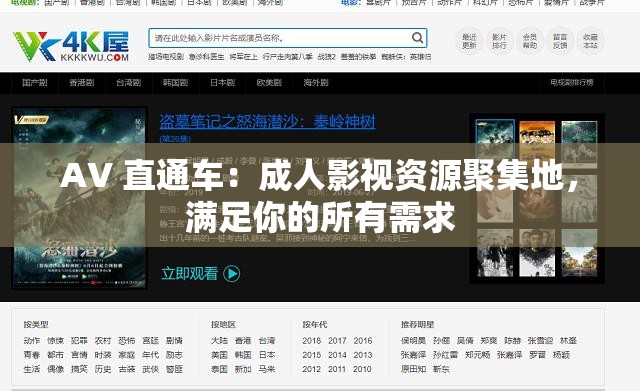Select 欧美剧 in the black navigation bar

click(x=269, y=83)
